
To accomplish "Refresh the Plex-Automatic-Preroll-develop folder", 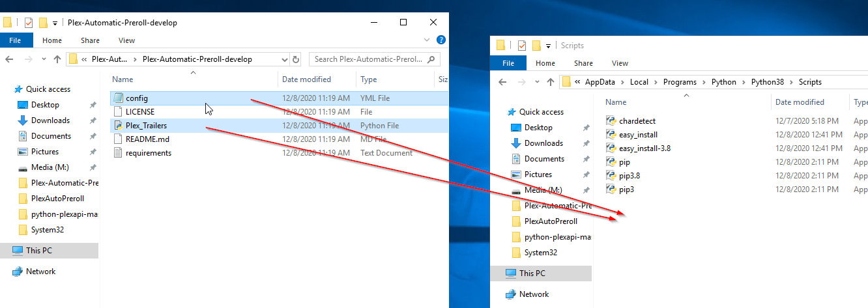I will 296,59.
